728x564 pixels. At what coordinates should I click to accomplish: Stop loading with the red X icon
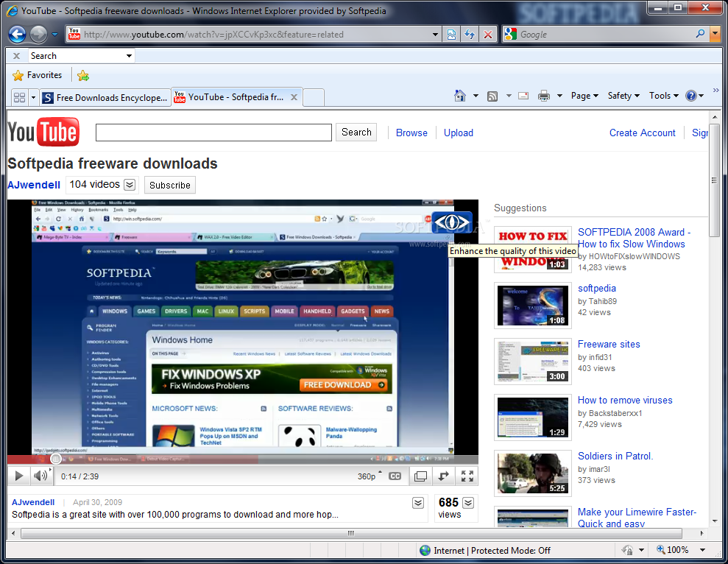[488, 35]
